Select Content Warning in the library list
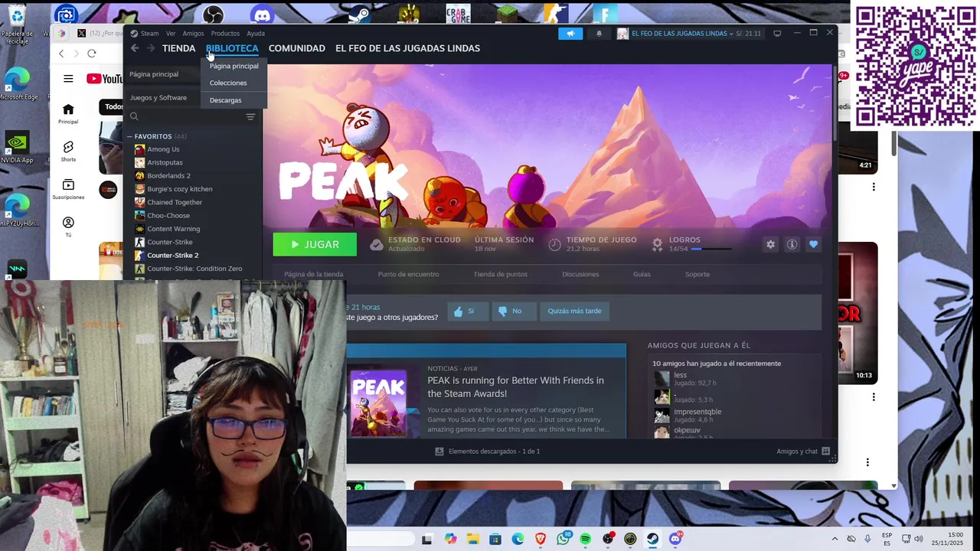This screenshot has width=980, height=551. coord(173,229)
